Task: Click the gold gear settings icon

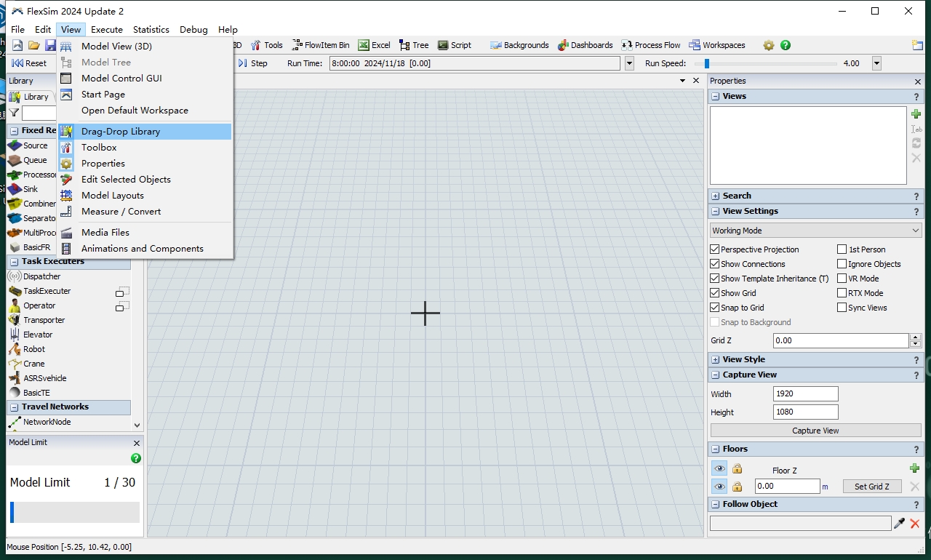Action: tap(769, 45)
